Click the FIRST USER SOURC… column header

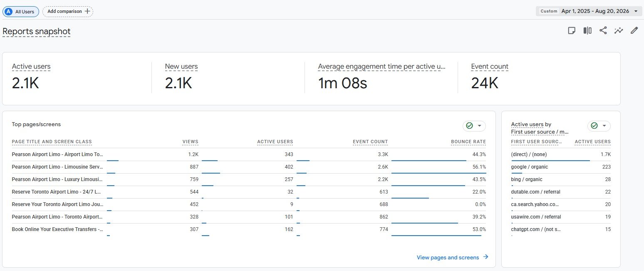click(537, 142)
